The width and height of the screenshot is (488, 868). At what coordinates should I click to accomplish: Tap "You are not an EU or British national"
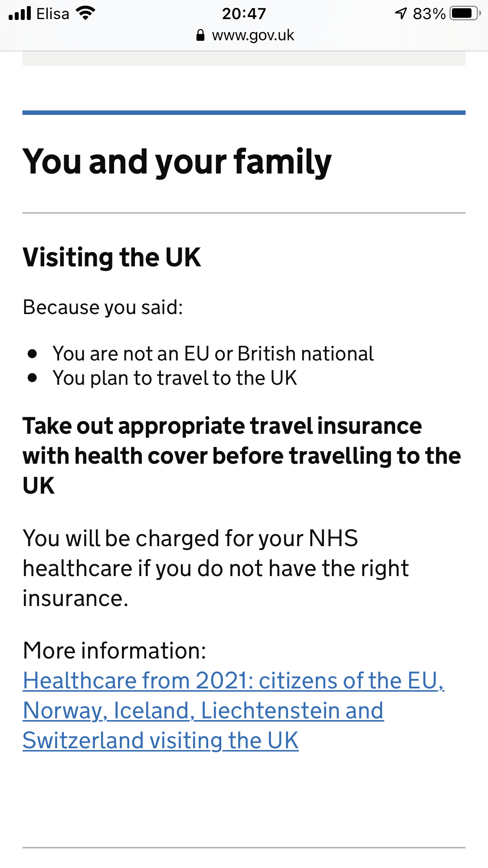[x=213, y=354]
